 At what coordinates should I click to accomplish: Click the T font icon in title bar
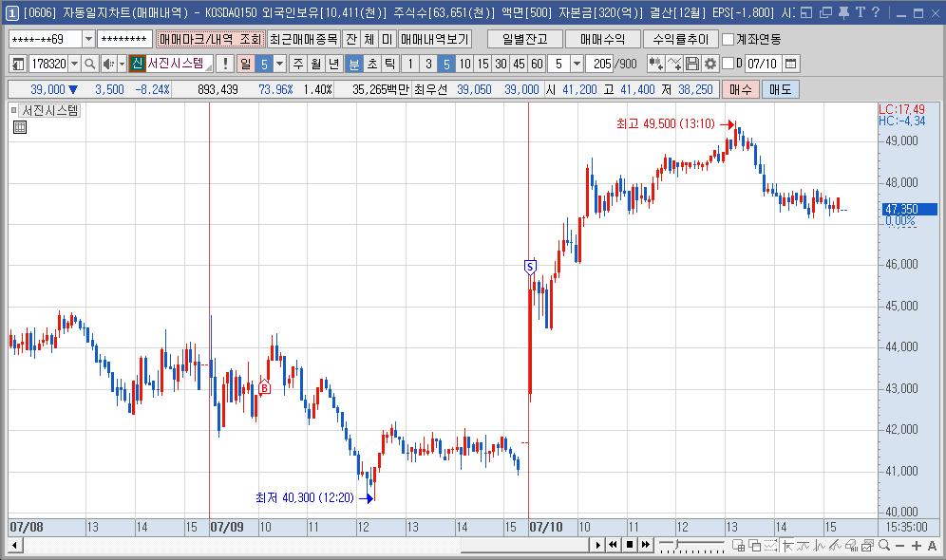coord(860,12)
